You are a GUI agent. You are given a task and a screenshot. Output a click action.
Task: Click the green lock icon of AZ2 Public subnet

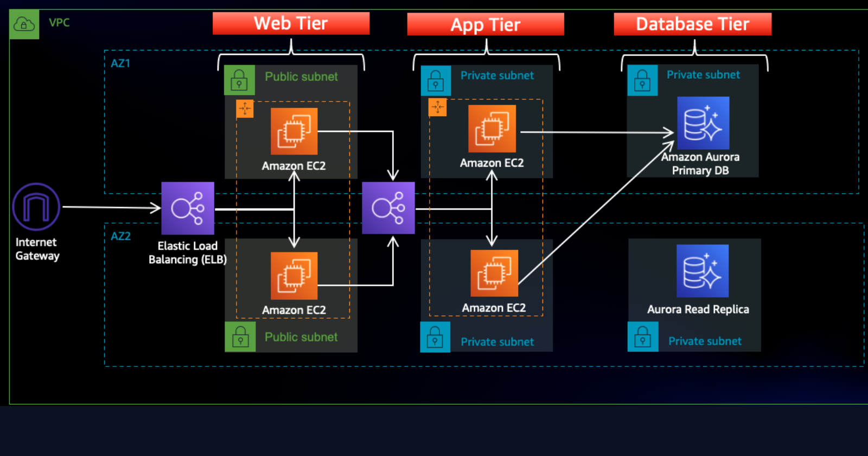(x=240, y=337)
